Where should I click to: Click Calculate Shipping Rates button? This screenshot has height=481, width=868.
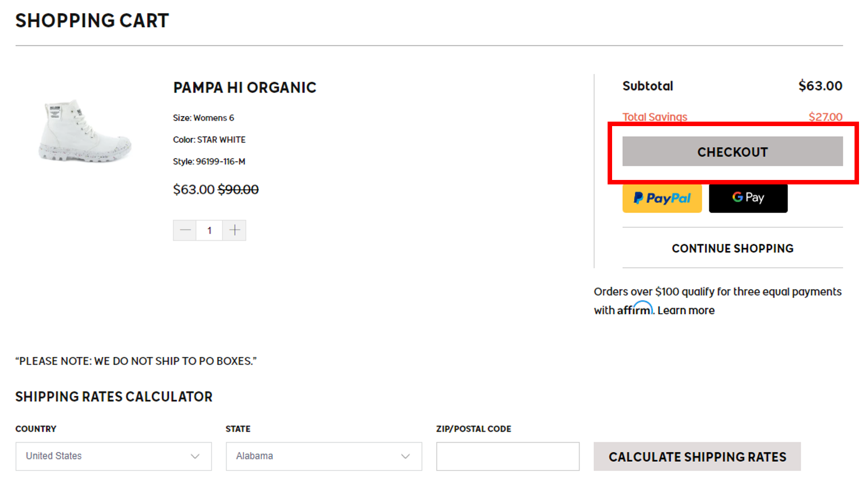click(x=697, y=457)
